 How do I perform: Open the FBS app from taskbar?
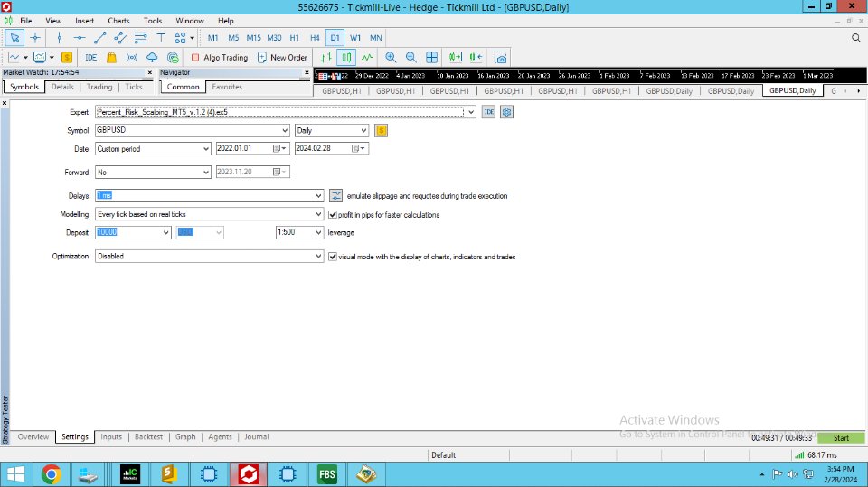coord(327,474)
